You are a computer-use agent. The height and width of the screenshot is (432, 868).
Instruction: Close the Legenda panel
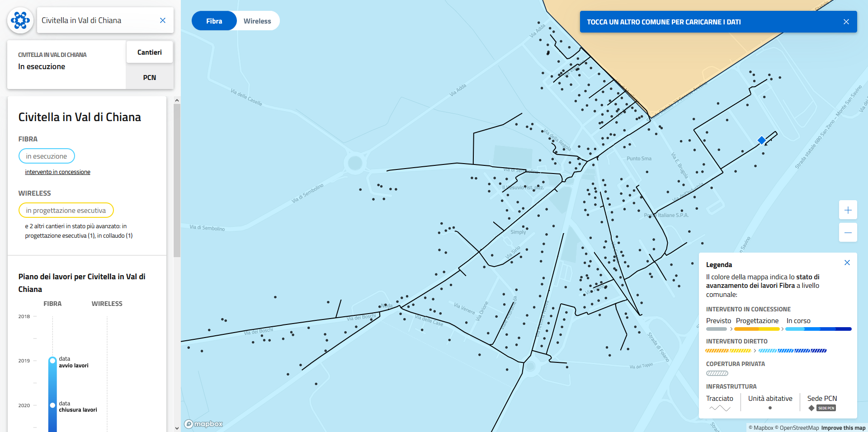click(847, 263)
